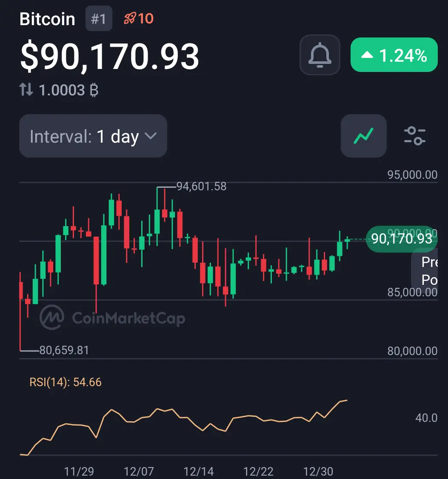Viewport: 448px width, 479px height.
Task: Tap the price alert bell icon
Action: point(320,55)
